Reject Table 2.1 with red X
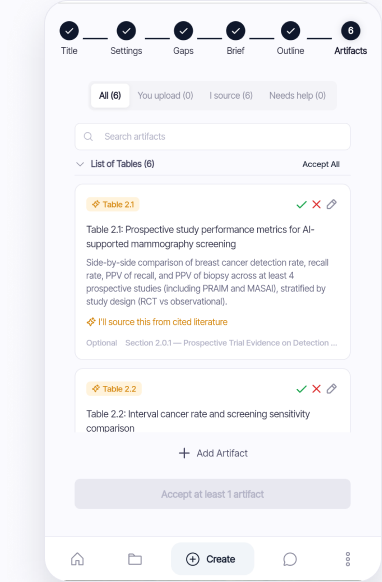 pos(316,205)
